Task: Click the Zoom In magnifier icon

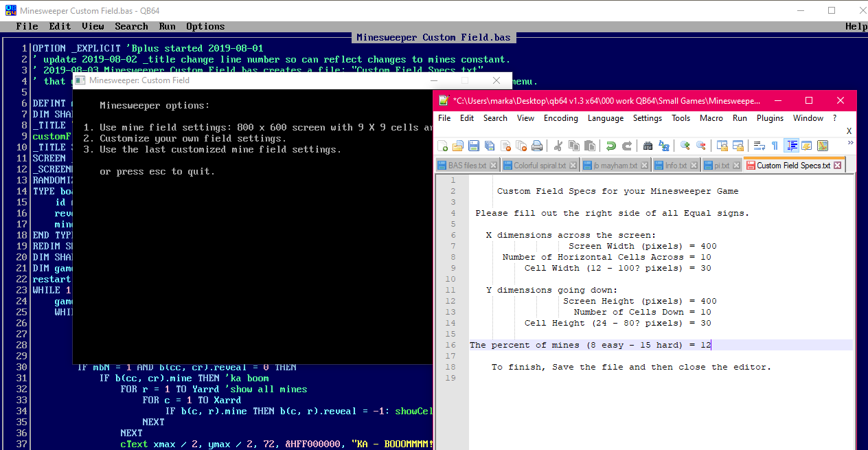Action: [685, 146]
